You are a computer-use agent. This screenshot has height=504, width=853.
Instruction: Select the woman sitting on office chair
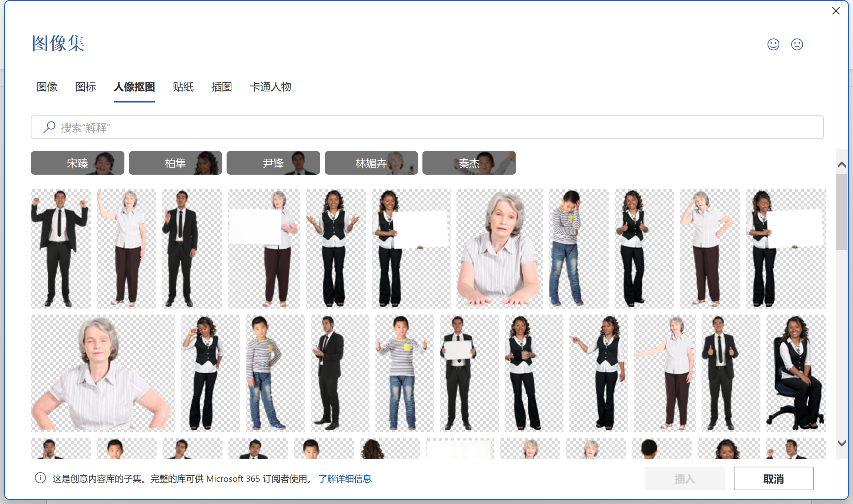(x=795, y=373)
